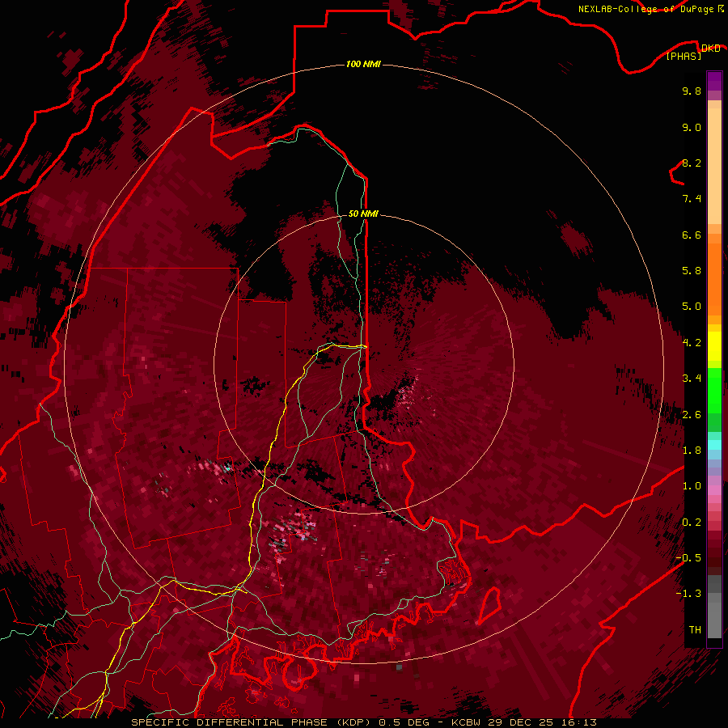The image size is (728, 728).
Task: Click the 2.6 value on the color scale
Action: pyautogui.click(x=692, y=415)
